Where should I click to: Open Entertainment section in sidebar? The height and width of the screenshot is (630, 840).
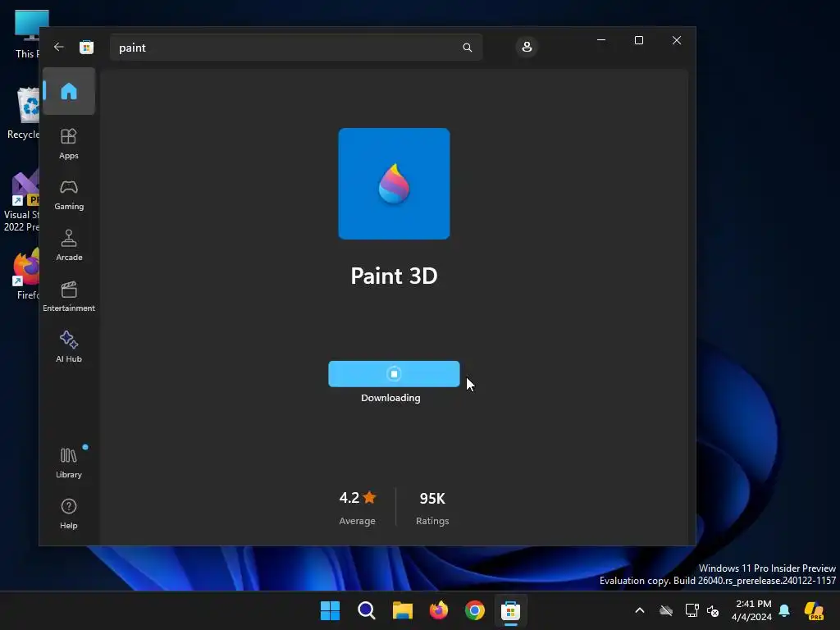point(69,296)
